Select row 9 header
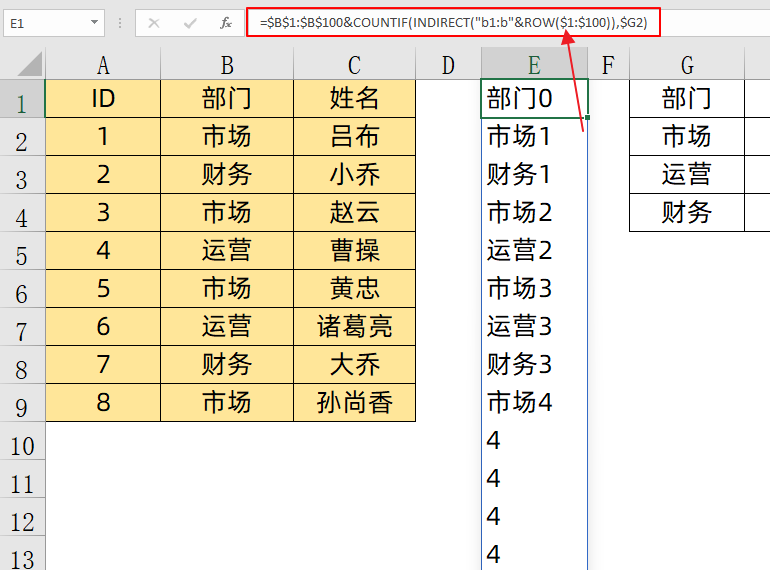 tap(22, 403)
